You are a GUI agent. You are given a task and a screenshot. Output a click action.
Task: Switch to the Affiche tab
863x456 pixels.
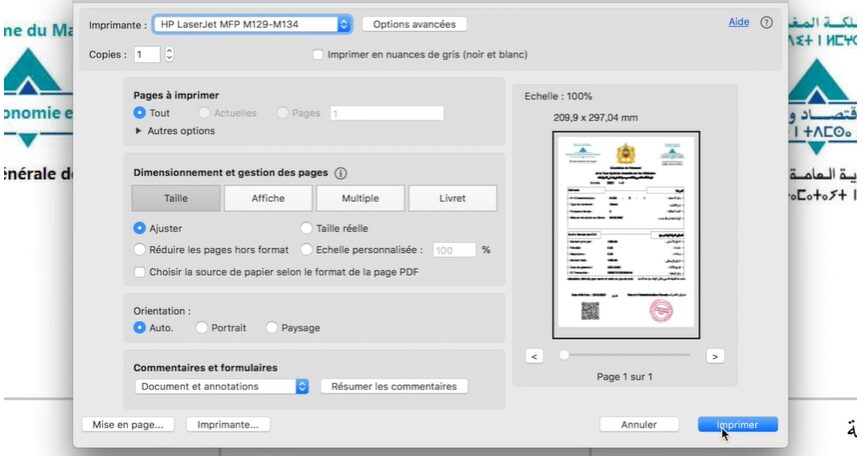(268, 198)
